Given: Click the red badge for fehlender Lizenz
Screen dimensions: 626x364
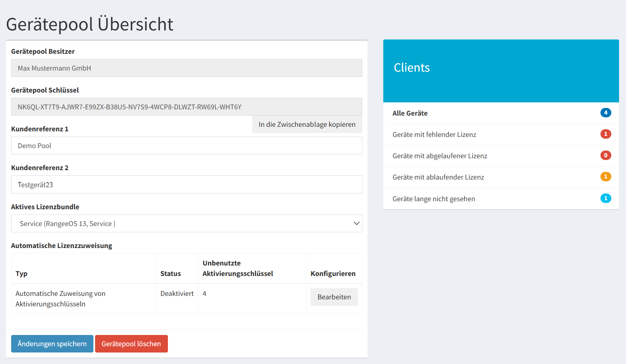Looking at the screenshot, I should click(605, 134).
